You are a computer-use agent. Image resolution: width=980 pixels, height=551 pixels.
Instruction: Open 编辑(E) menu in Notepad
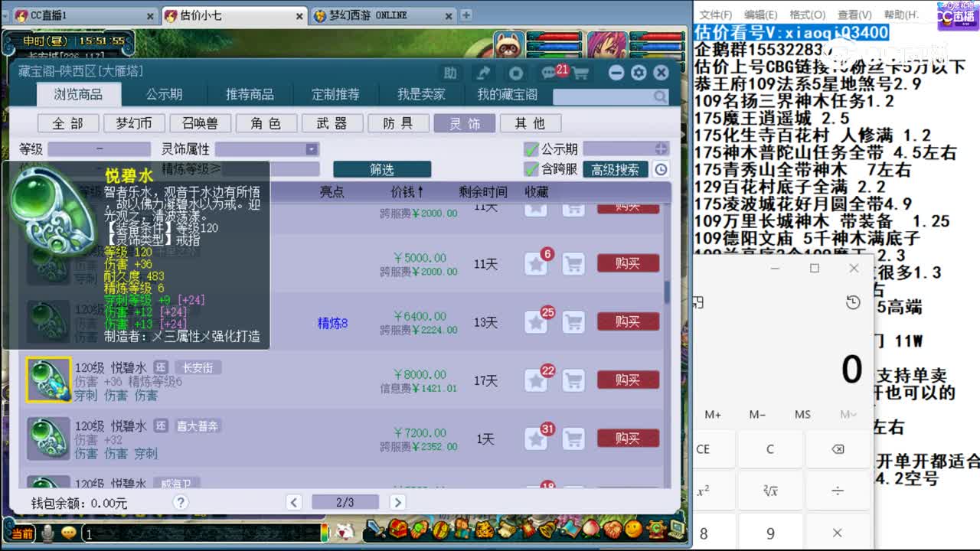pos(760,15)
